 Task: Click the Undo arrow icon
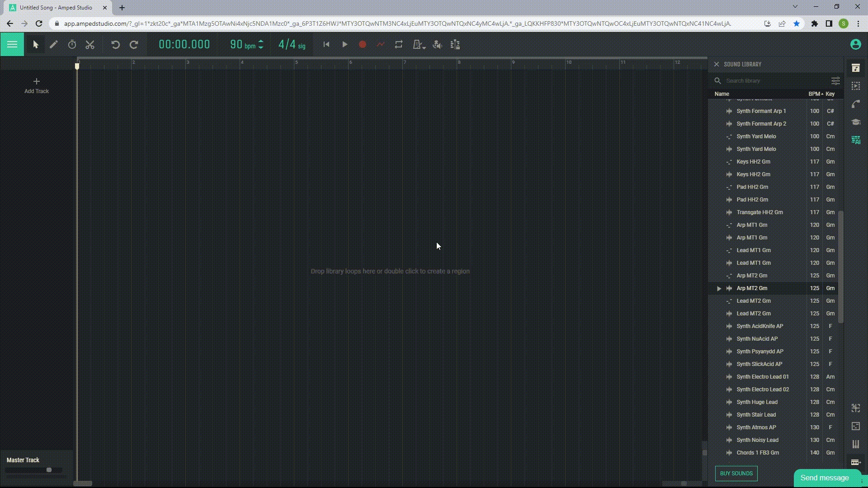(115, 45)
